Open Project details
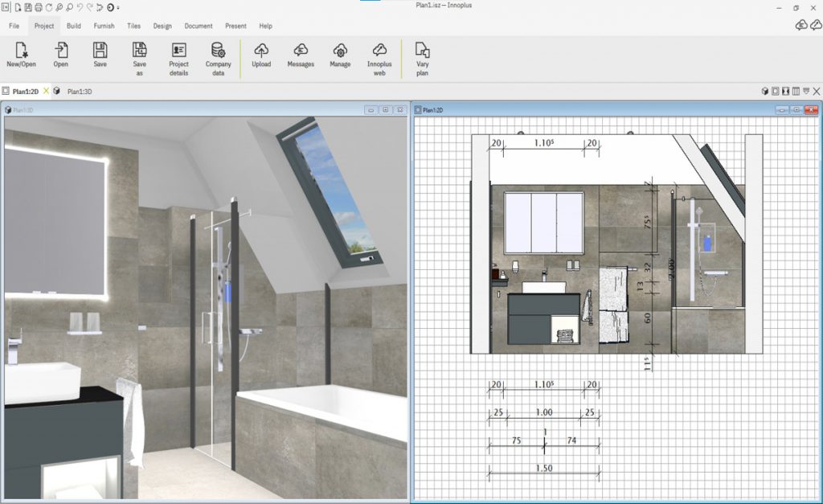 pos(178,51)
